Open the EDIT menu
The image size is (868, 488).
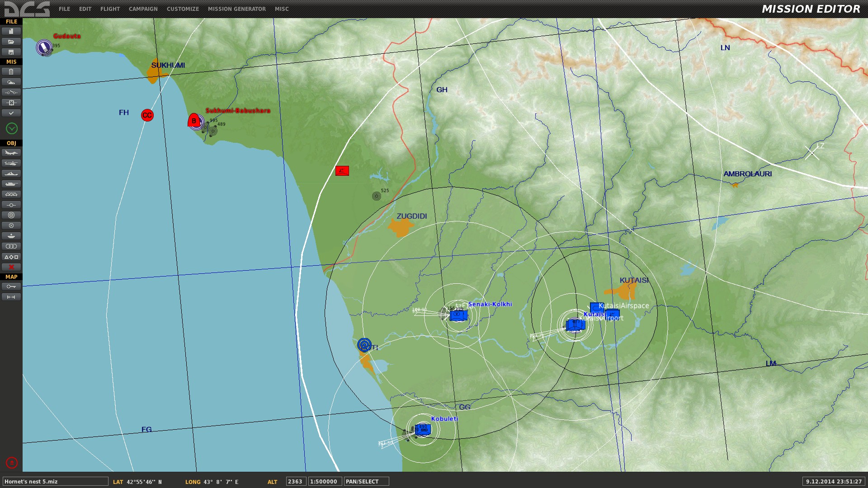[x=85, y=9]
